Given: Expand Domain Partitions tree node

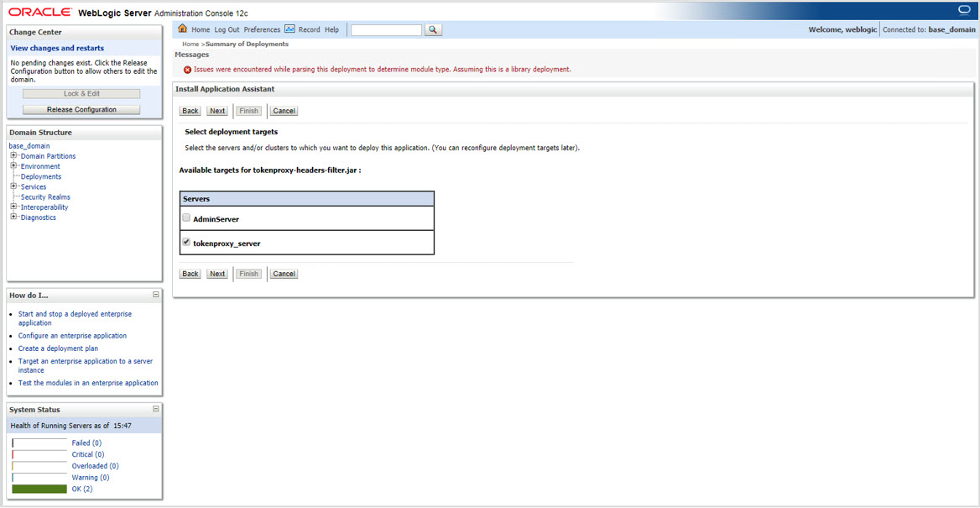Looking at the screenshot, I should pos(13,156).
